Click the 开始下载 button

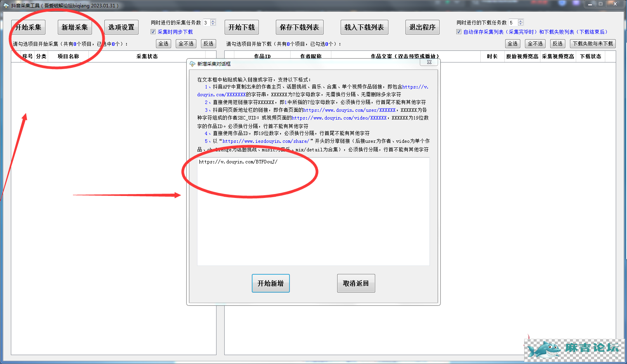coord(242,27)
